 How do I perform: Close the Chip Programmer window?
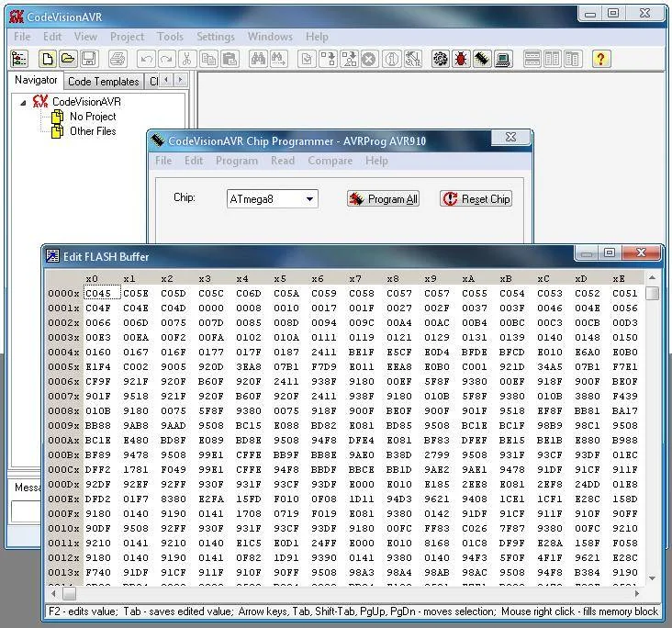[510, 137]
